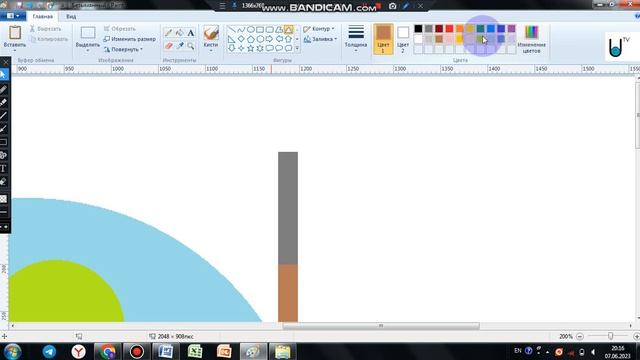Choose the Six-point star shape
The image size is (640, 360).
click(260, 48)
